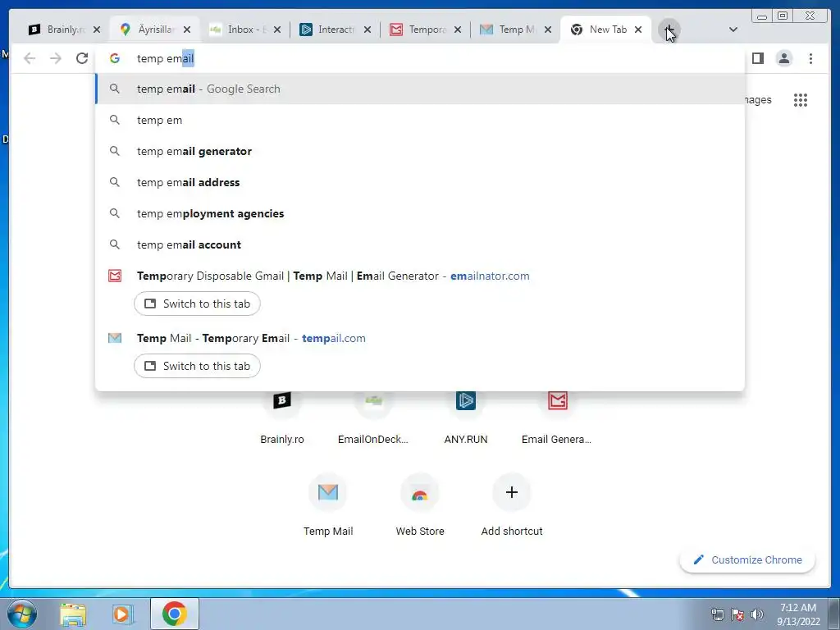Open the Web Store shortcut
The height and width of the screenshot is (630, 840).
pos(420,505)
